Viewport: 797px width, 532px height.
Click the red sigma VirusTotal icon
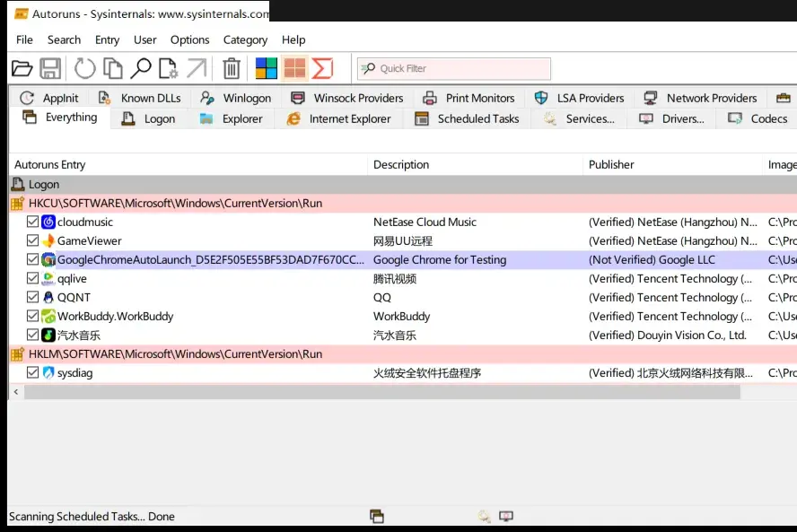point(322,68)
